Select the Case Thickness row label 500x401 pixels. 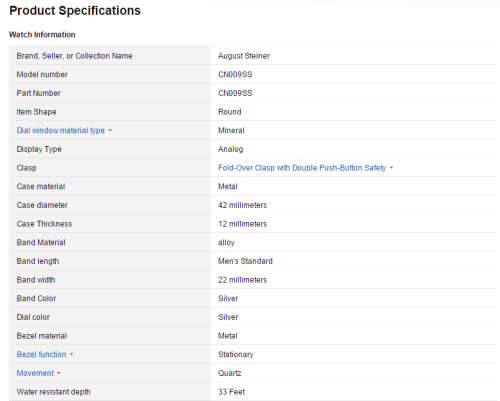pos(44,224)
